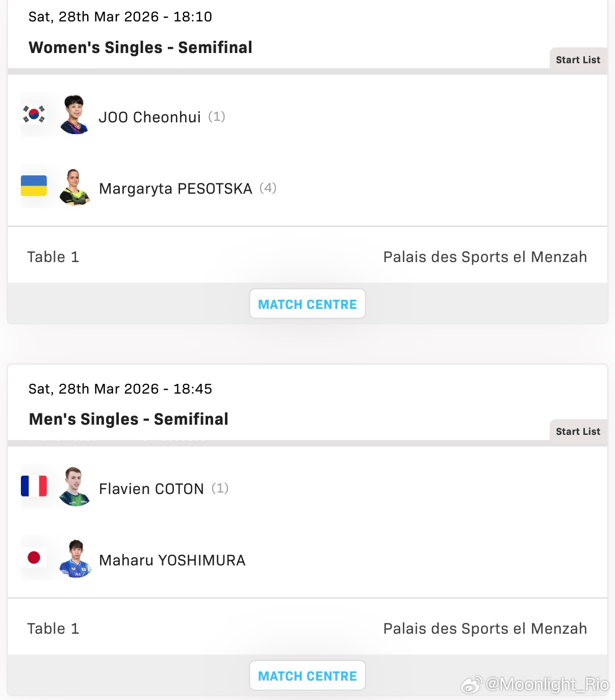The width and height of the screenshot is (615, 700).
Task: Click the @Moonlight_Rio watermark text
Action: click(x=547, y=684)
